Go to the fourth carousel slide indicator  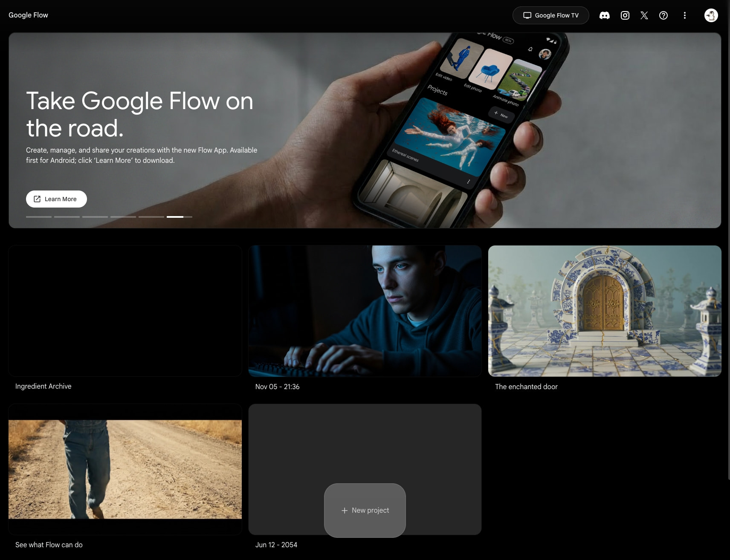pos(123,217)
